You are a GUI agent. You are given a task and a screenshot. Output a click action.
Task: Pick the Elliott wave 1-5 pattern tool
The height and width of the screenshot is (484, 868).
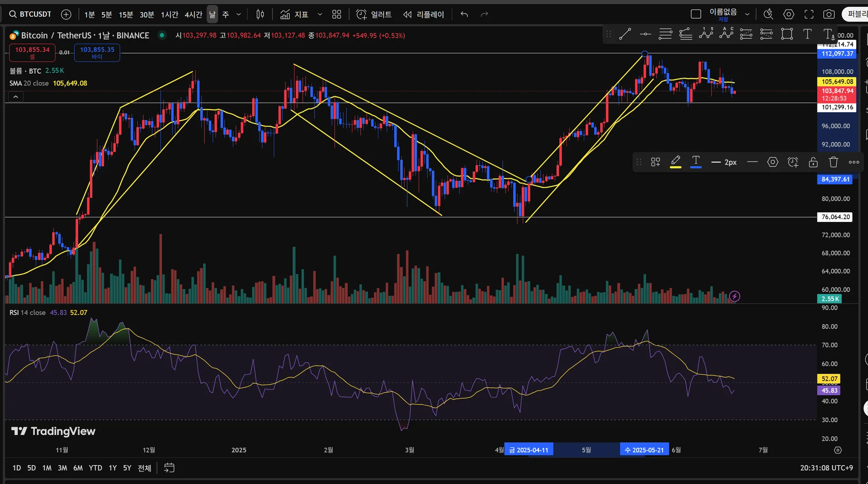coord(706,34)
